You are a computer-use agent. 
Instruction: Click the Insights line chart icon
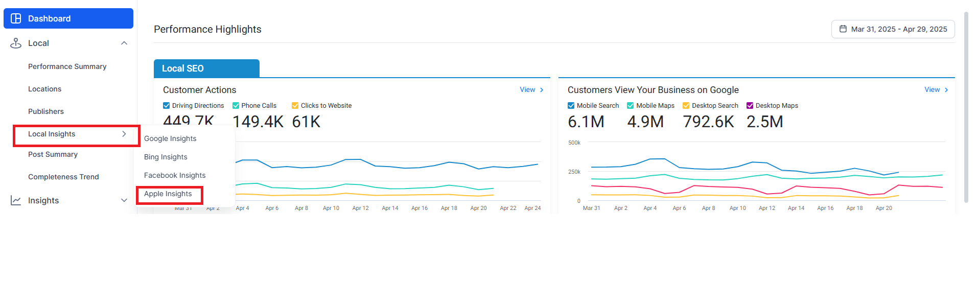tap(16, 200)
